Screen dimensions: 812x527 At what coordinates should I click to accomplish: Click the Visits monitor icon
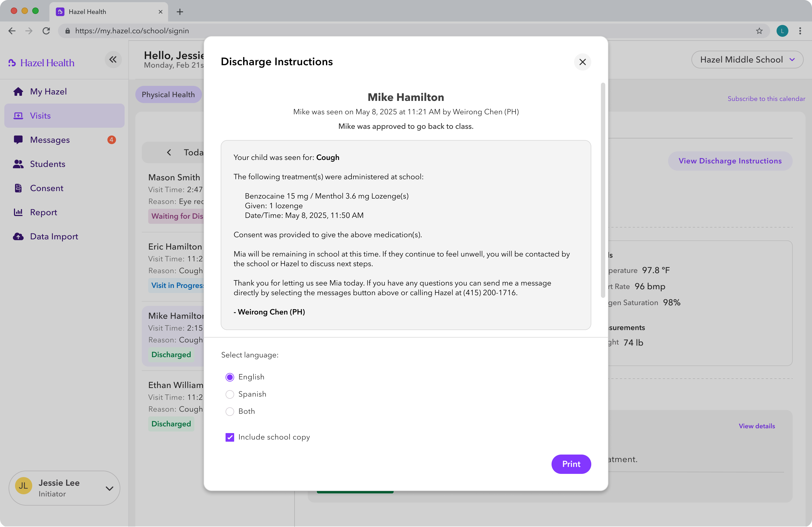pos(18,116)
